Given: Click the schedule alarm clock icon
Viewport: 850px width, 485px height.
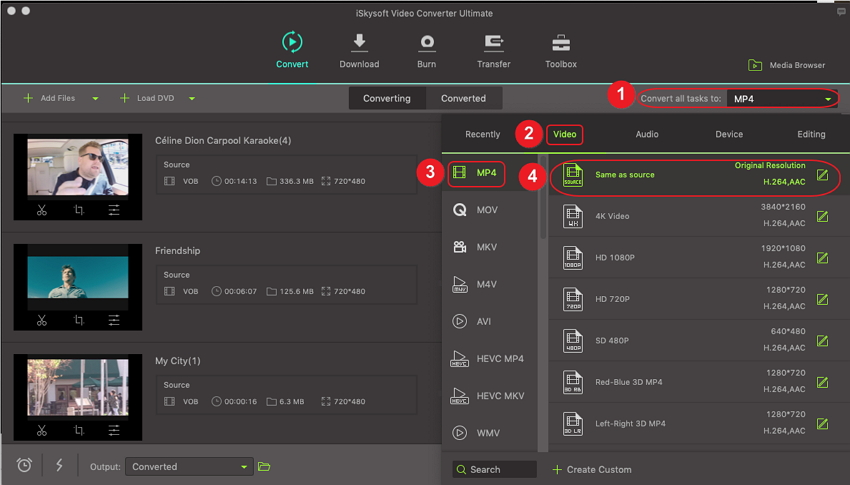Looking at the screenshot, I should coord(23,466).
